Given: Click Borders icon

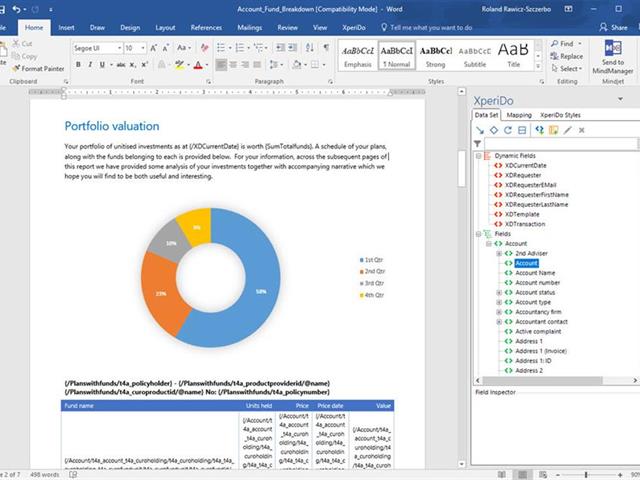Looking at the screenshot, I should coord(315,64).
